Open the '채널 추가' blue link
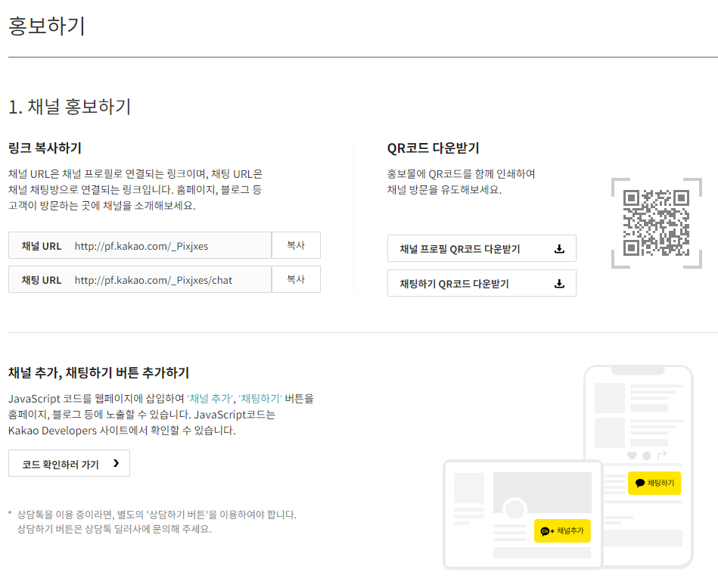The width and height of the screenshot is (718, 588). pyautogui.click(x=210, y=398)
